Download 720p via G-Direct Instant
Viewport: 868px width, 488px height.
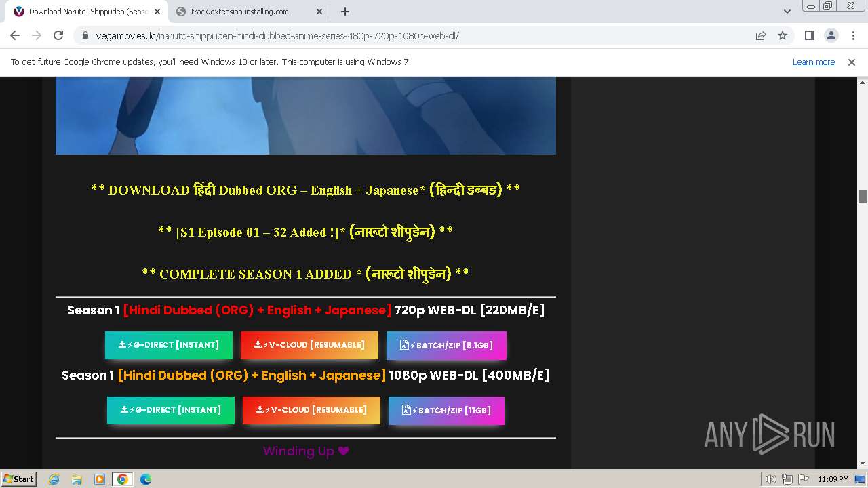tap(169, 345)
